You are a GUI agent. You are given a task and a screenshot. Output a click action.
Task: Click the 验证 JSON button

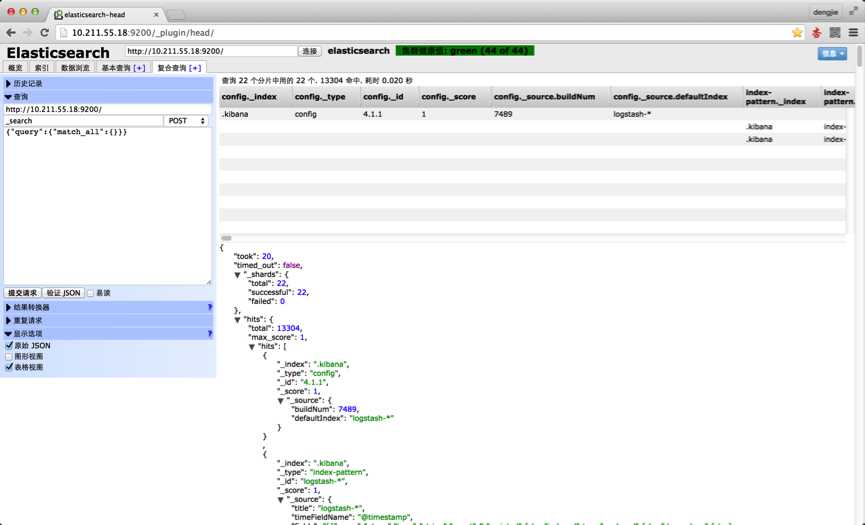(x=63, y=293)
